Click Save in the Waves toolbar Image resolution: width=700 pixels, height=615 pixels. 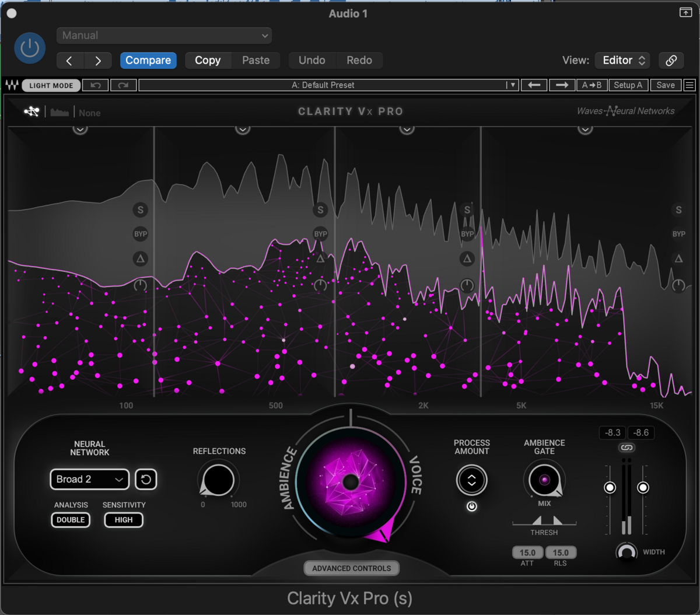click(665, 85)
